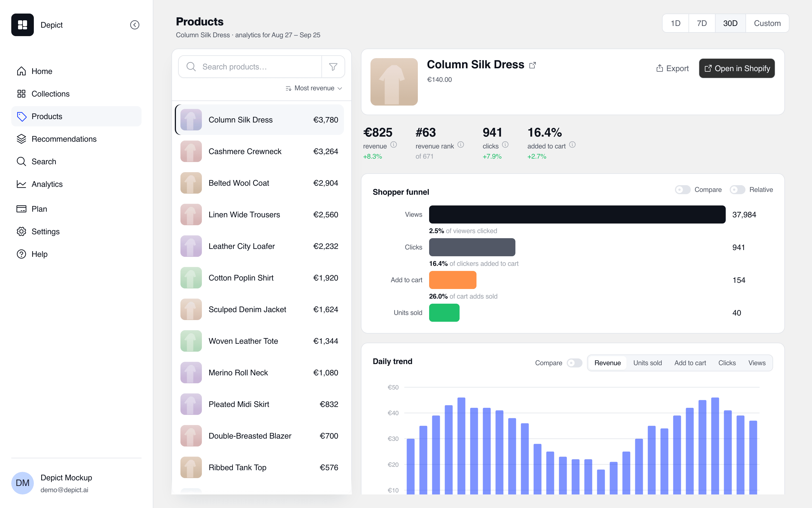Image resolution: width=812 pixels, height=508 pixels.
Task: Toggle Compare in Shopper funnel
Action: tap(683, 190)
